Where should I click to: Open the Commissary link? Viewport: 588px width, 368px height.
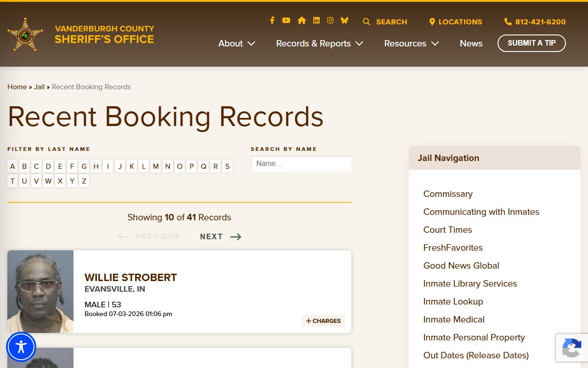pyautogui.click(x=448, y=194)
